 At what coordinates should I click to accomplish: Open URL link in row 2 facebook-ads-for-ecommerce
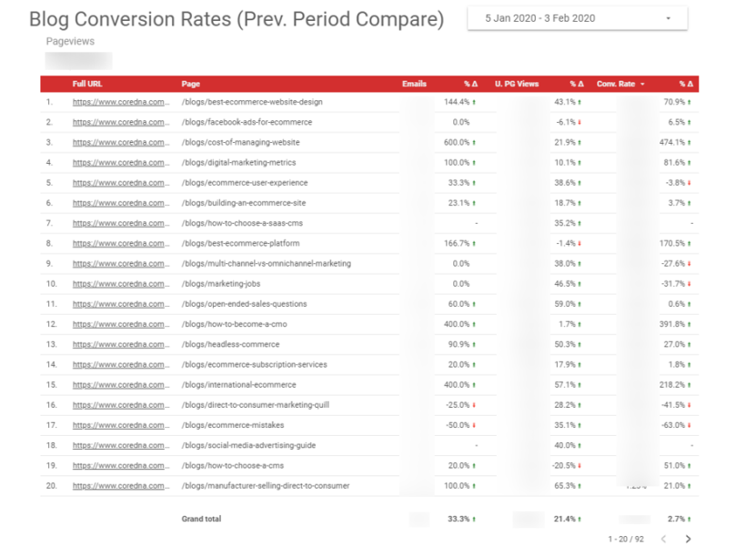tap(120, 123)
